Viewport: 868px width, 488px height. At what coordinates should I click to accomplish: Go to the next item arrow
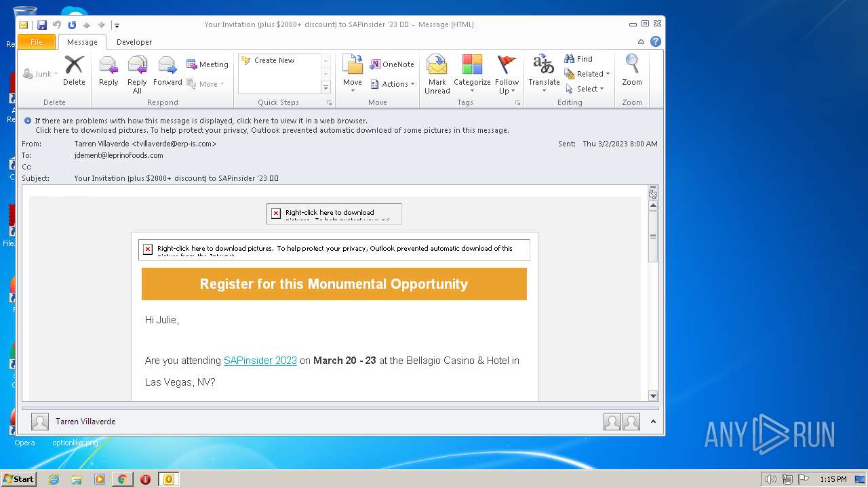pos(101,25)
